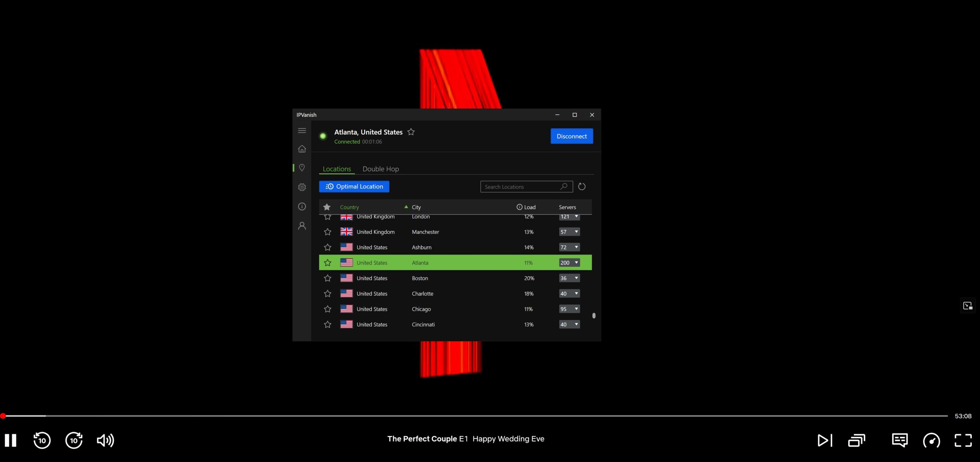Image resolution: width=980 pixels, height=462 pixels.
Task: Click the red playhead on the timeline
Action: point(3,416)
